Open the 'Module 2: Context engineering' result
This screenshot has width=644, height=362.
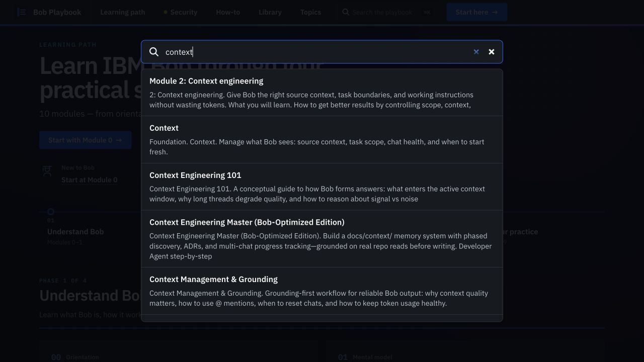click(322, 93)
